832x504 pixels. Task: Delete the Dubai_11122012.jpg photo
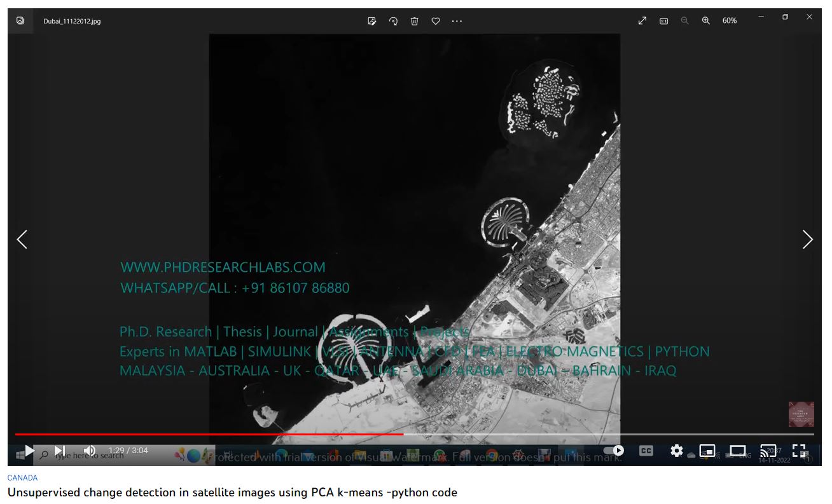pyautogui.click(x=414, y=21)
